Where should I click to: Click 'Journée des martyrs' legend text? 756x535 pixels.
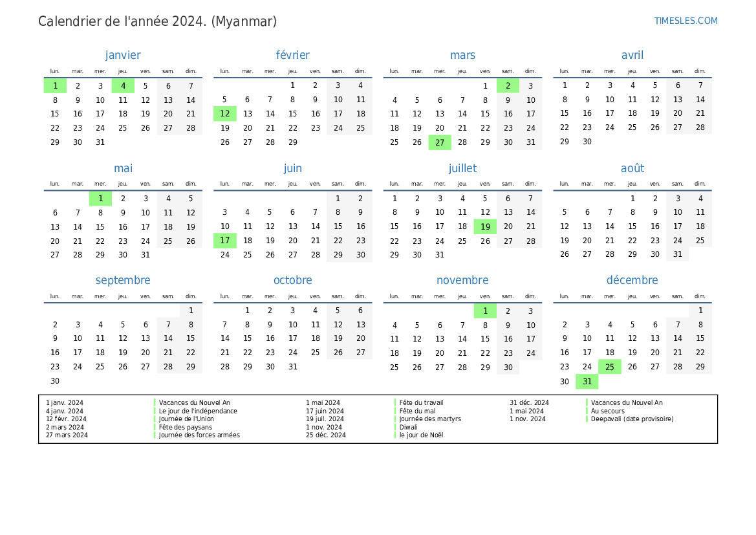click(430, 419)
